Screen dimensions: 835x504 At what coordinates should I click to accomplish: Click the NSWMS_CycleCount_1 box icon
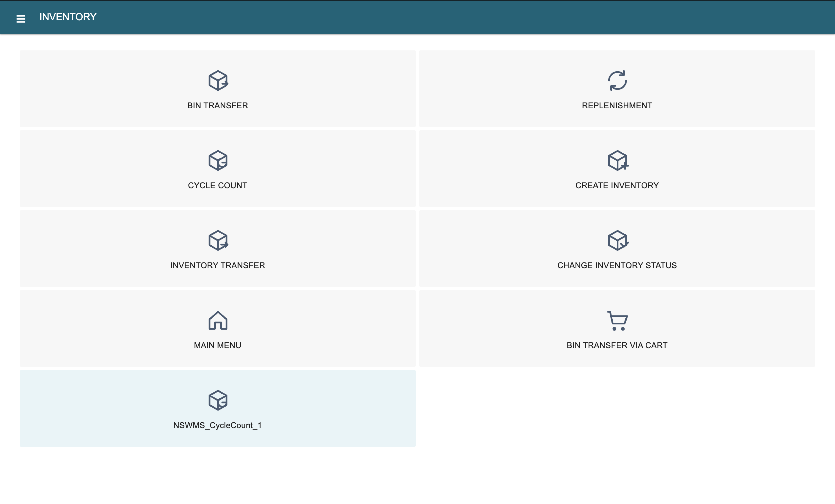tap(218, 400)
